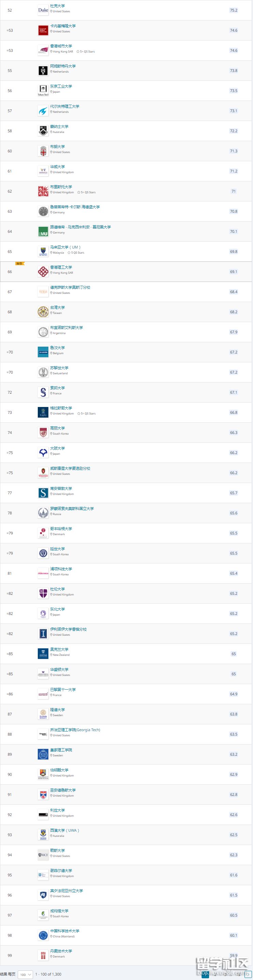
Task: Click the 5+ QS Stars badge for 布里斯托大学
Action: click(86, 193)
